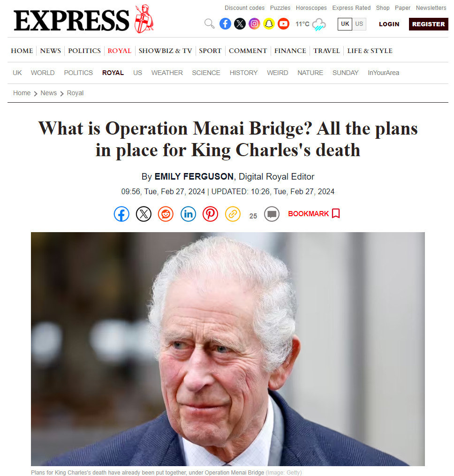Click the News breadcrumb link
Image resolution: width=454 pixels, height=476 pixels.
click(49, 93)
